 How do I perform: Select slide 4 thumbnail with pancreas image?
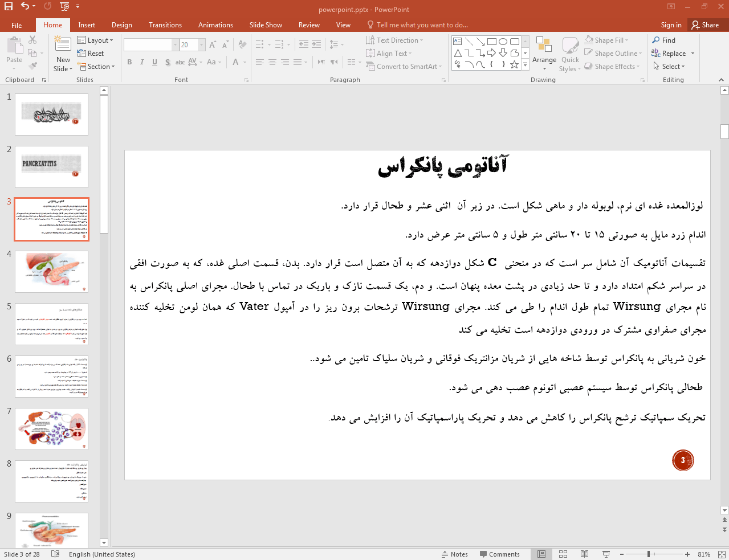coord(51,272)
